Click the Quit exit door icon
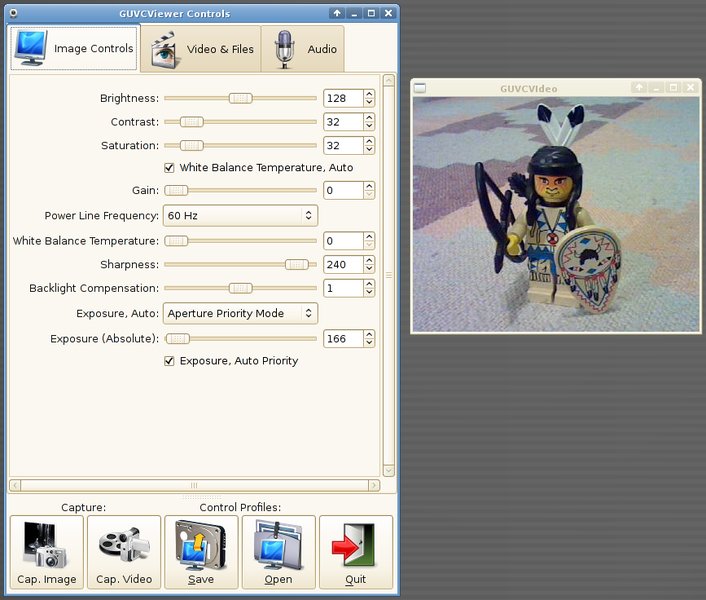The width and height of the screenshot is (706, 600). (x=354, y=545)
